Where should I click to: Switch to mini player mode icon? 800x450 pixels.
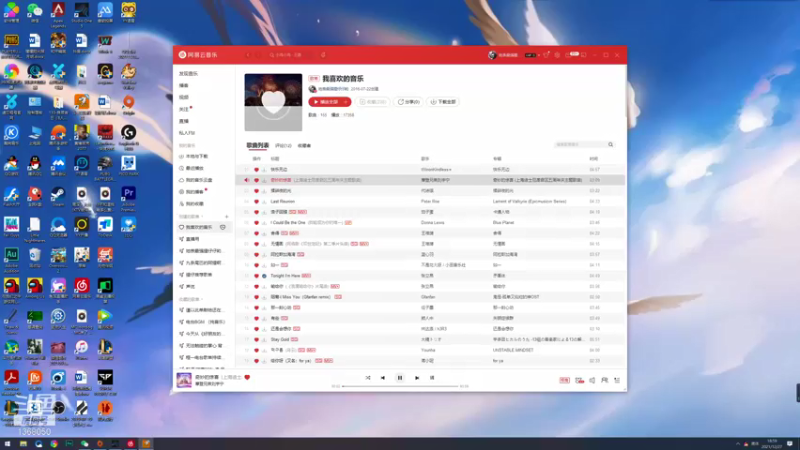click(584, 55)
